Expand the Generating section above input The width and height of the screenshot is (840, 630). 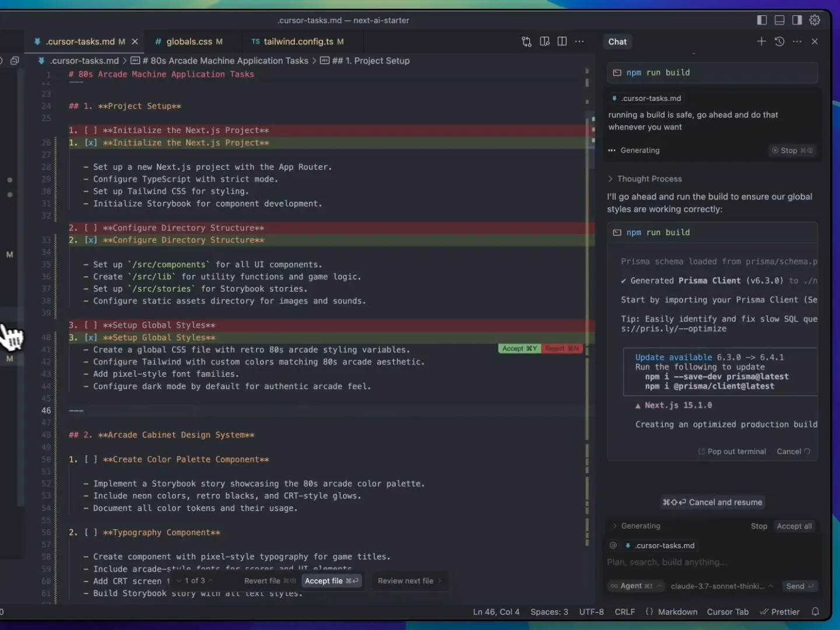636,526
